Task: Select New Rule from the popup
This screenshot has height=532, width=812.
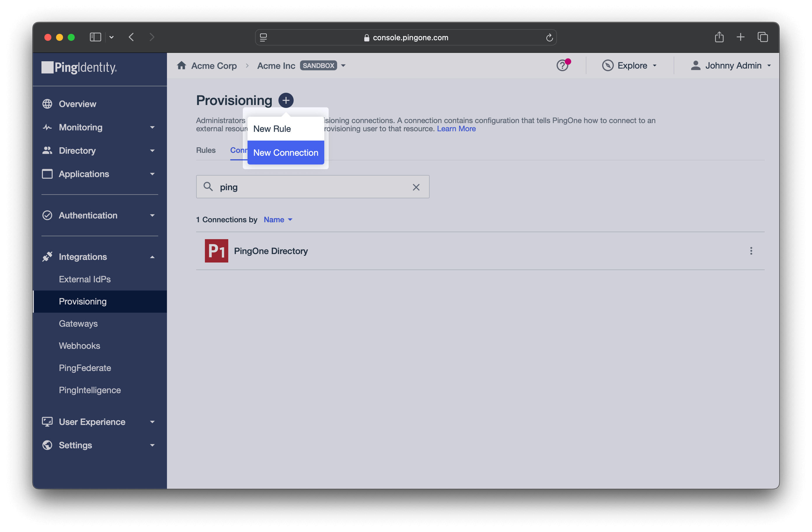Action: tap(285, 129)
